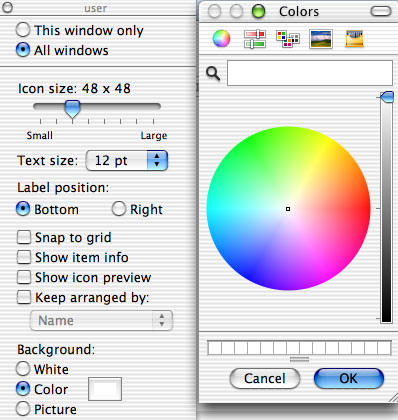Viewport: 398px width, 420px height.
Task: Click the 'Small' slider label
Action: tap(40, 135)
